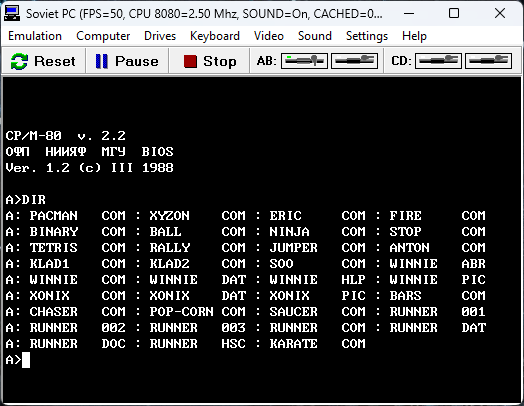Screen dimensions: 524x406
Task: Click the A>DIR command line
Action: (x=25, y=199)
